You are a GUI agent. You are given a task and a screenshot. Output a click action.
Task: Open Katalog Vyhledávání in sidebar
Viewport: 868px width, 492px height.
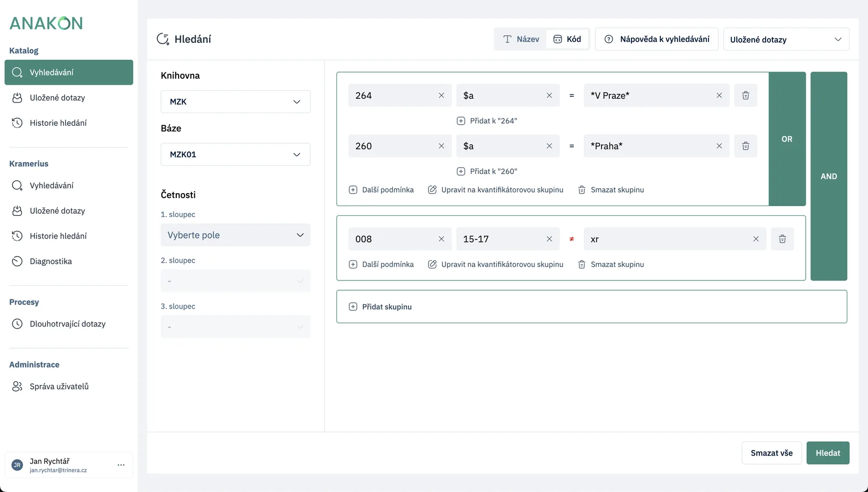pos(69,72)
